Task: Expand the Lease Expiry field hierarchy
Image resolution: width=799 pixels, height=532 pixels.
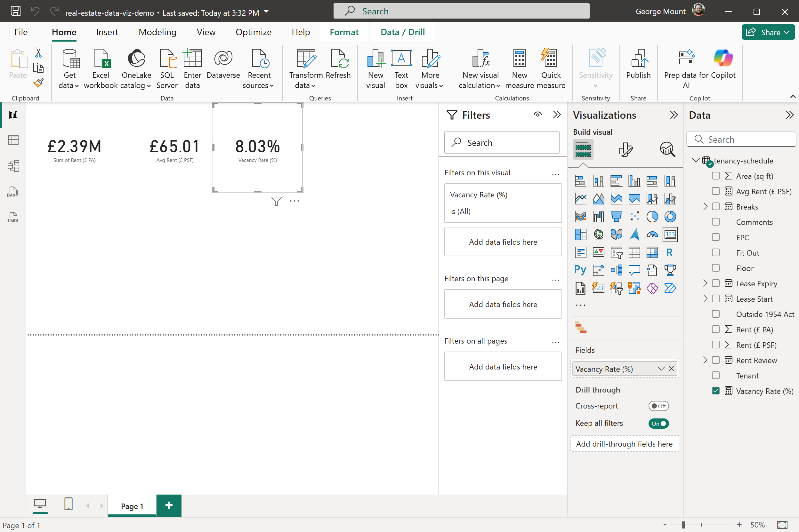Action: coord(705,283)
